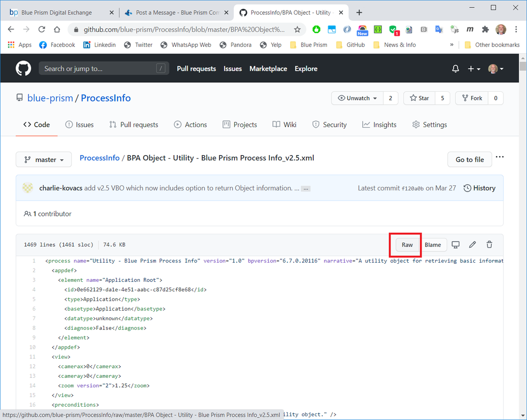Open the Apps shortcut in bookmarks bar

[20, 45]
